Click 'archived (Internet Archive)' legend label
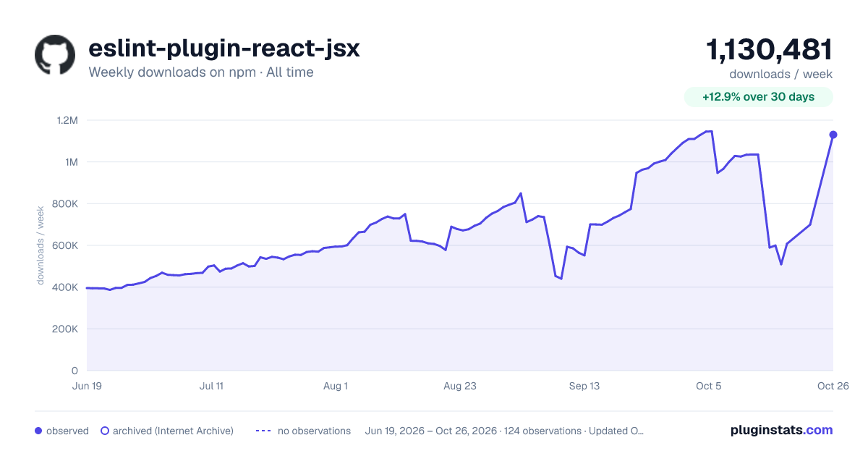This screenshot has height=456, width=868. tap(173, 431)
